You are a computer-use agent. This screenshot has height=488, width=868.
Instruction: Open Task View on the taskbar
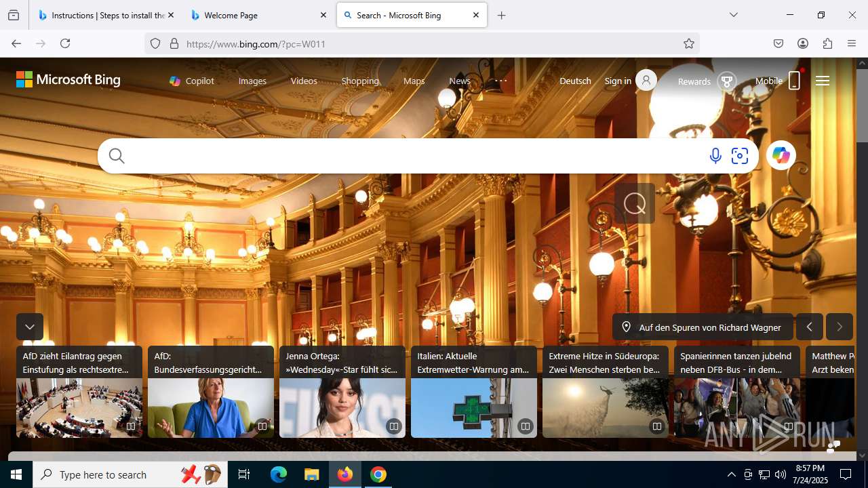tap(244, 474)
